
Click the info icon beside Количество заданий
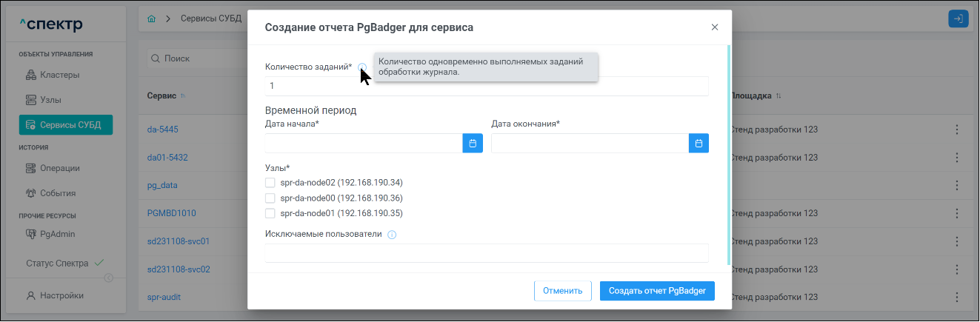point(361,67)
